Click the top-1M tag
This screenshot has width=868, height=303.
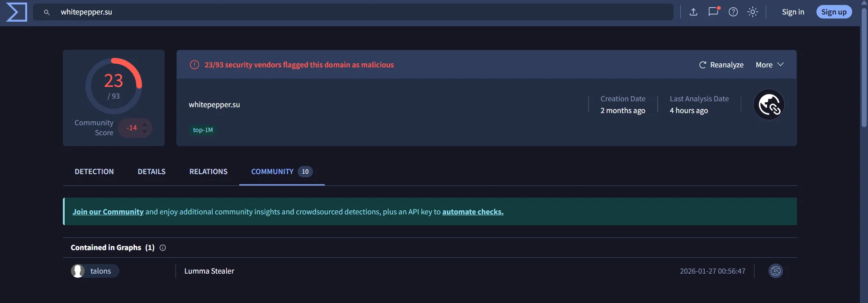coord(203,130)
